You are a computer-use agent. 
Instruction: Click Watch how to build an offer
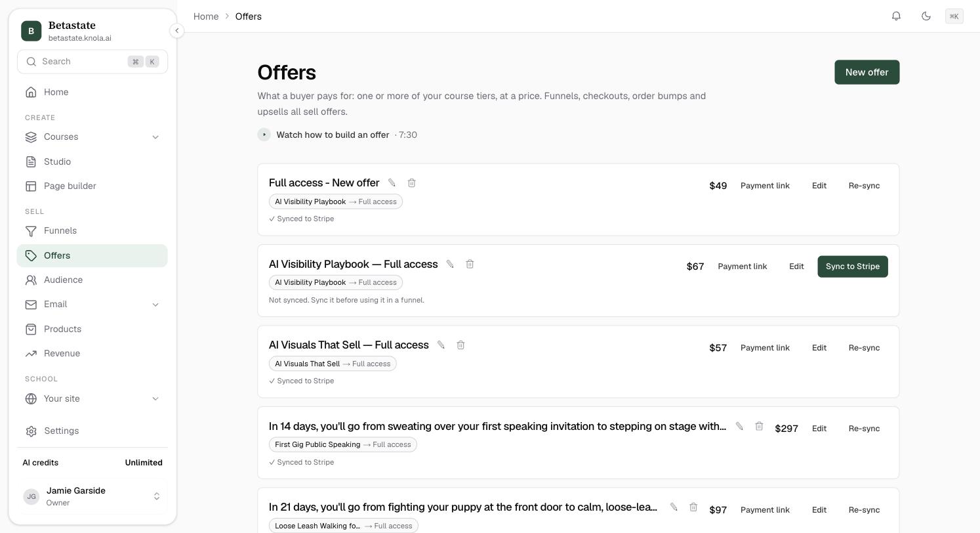tap(333, 135)
